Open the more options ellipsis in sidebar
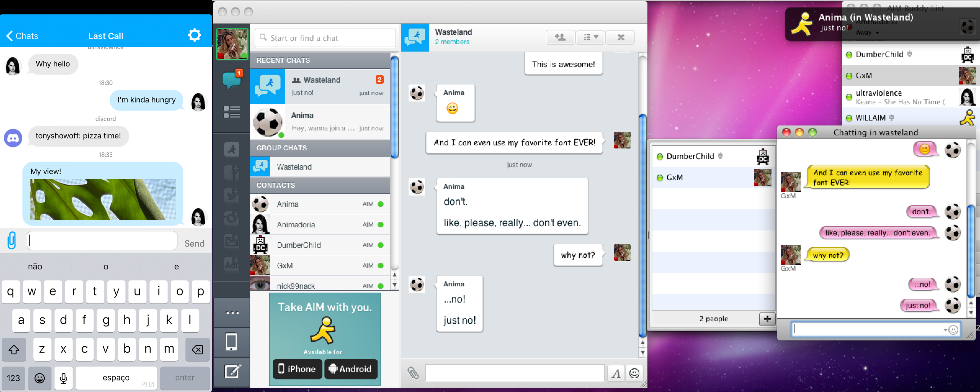Viewport: 980px width, 392px height. pos(232,313)
